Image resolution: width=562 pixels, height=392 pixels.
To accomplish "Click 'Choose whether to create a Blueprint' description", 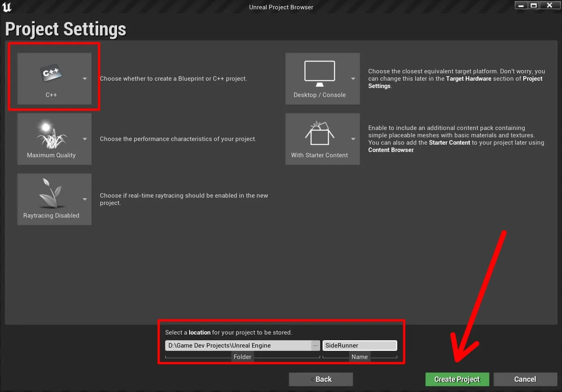I will tap(173, 79).
